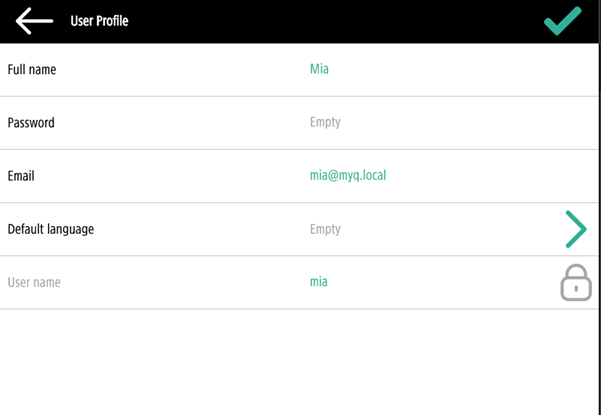Click the empty Password value field

coord(325,123)
